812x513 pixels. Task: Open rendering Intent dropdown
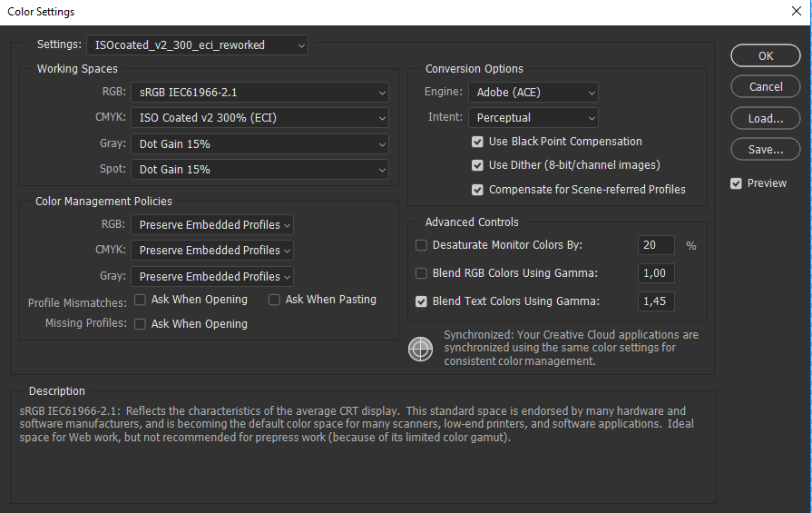[x=533, y=118]
